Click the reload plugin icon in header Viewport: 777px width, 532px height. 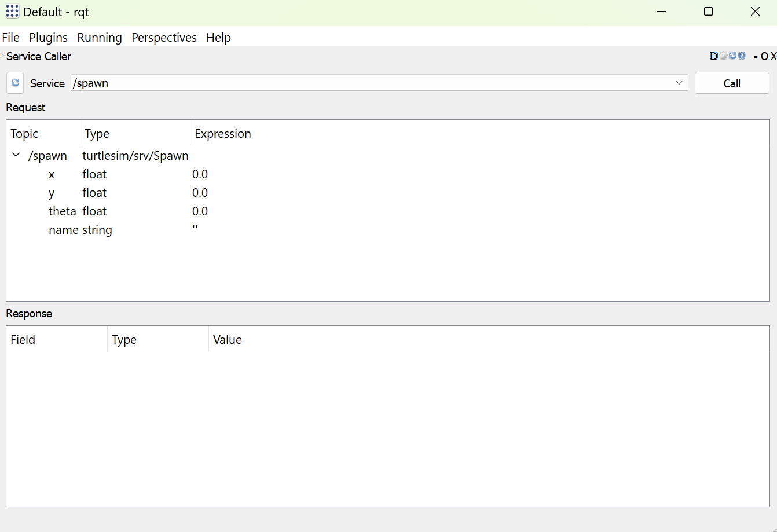tap(732, 56)
